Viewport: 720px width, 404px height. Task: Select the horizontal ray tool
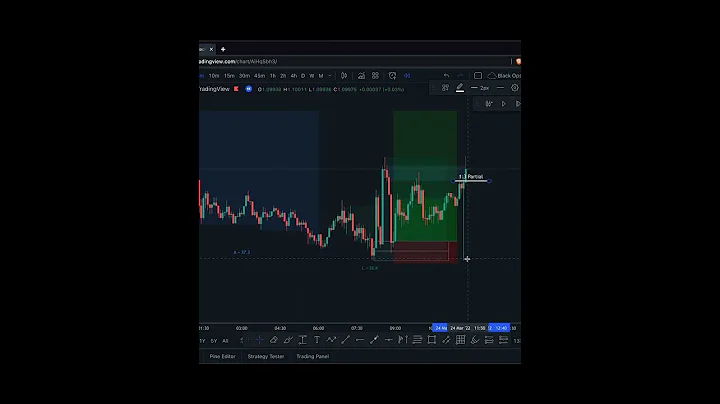pyautogui.click(x=388, y=340)
